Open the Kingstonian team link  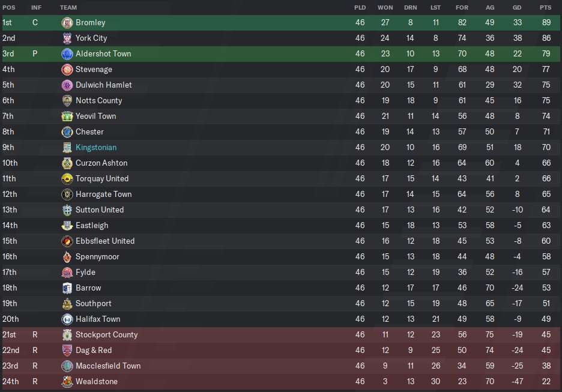(96, 148)
